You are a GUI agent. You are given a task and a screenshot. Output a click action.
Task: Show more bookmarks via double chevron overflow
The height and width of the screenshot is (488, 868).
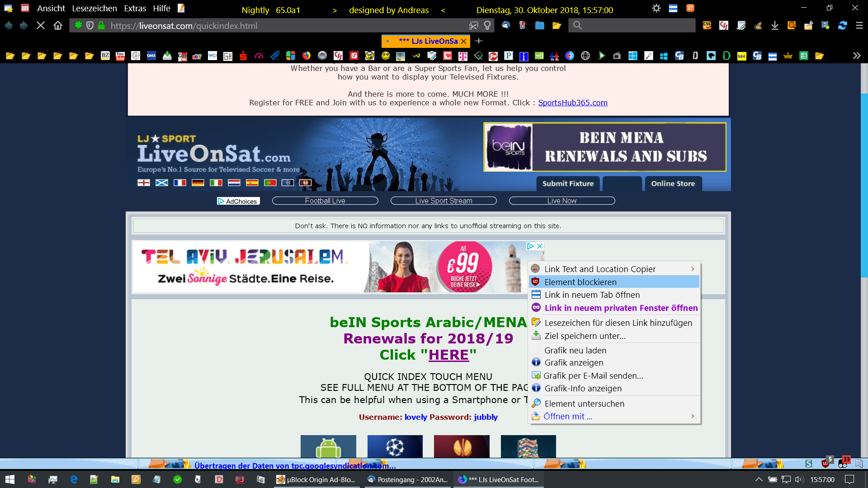click(856, 56)
